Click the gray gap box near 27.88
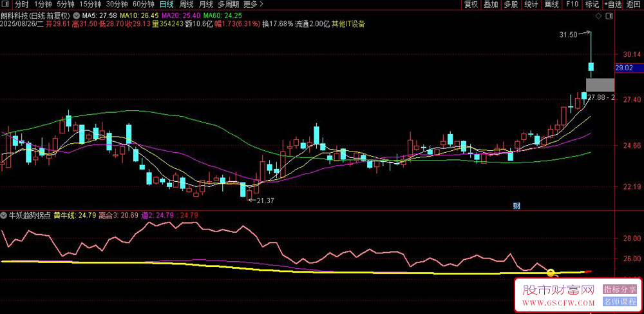Screen dimensions: 644x314 (x=600, y=84)
